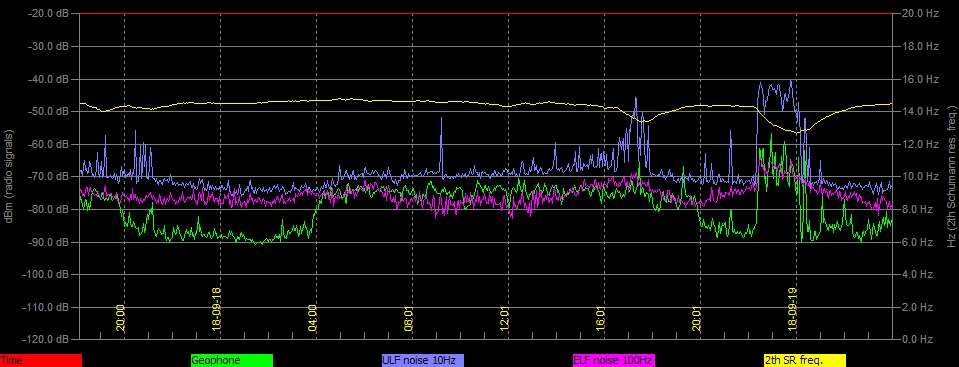Screen dimensions: 959x367
Task: Click the 6.0 Hz right axis value
Action: pyautogui.click(x=917, y=242)
